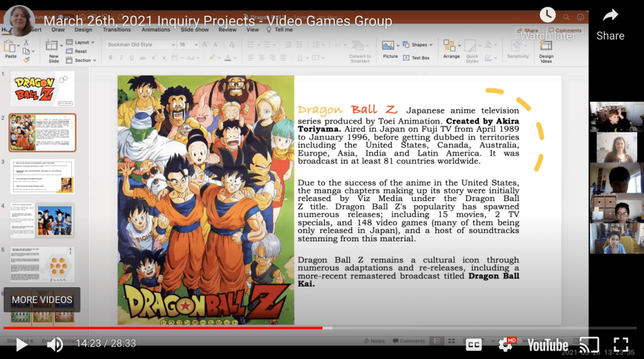
Task: Open the Transitions ribbon tab
Action: [116, 30]
